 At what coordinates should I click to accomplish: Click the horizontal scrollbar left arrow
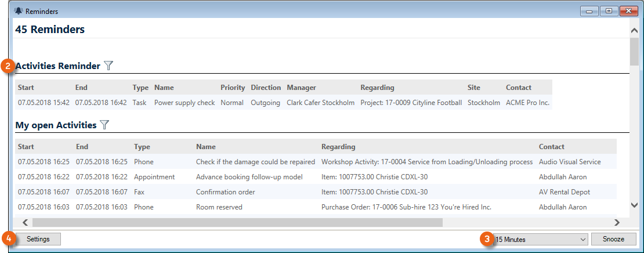point(25,222)
